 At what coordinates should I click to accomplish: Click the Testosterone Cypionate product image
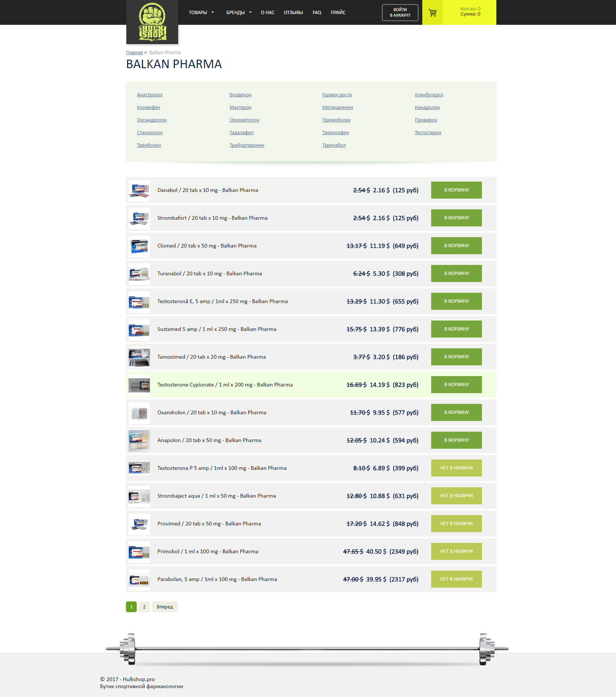(x=139, y=385)
